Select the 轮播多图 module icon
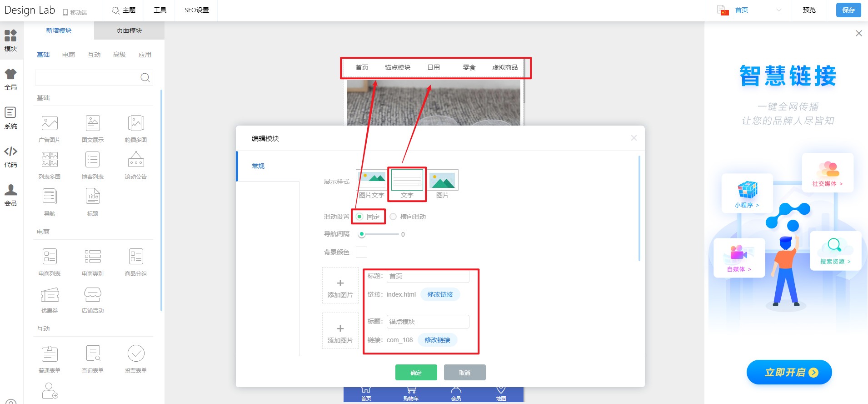The height and width of the screenshot is (404, 868). [136, 123]
